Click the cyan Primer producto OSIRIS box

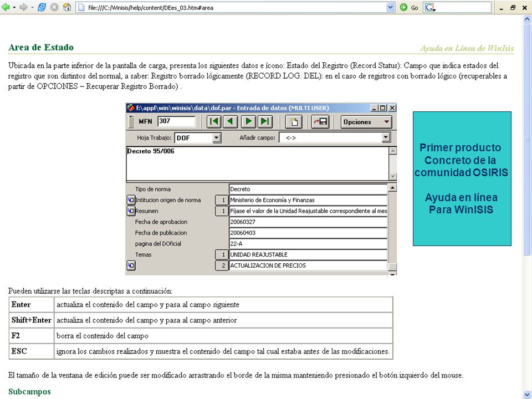pos(462,178)
